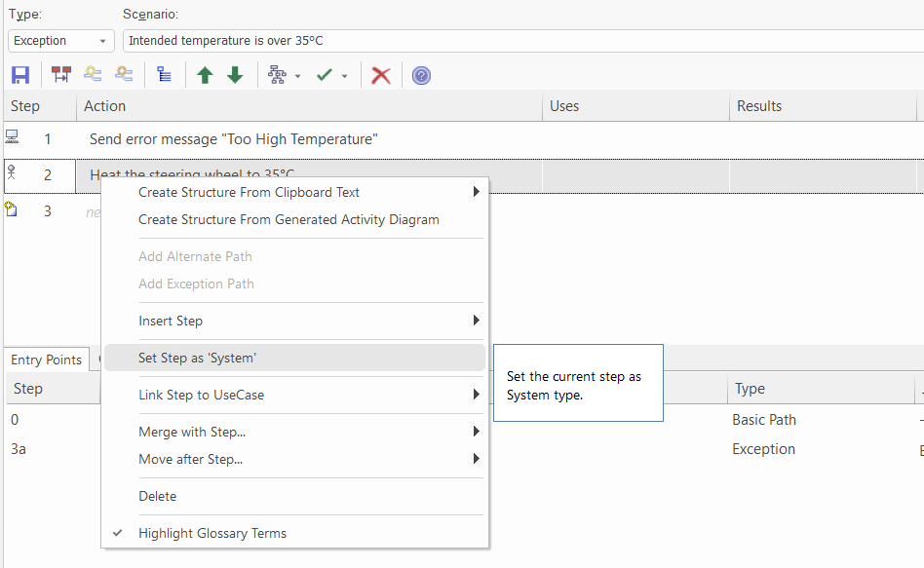Click the system icon on step 1
The height and width of the screenshot is (568, 924).
tap(12, 137)
